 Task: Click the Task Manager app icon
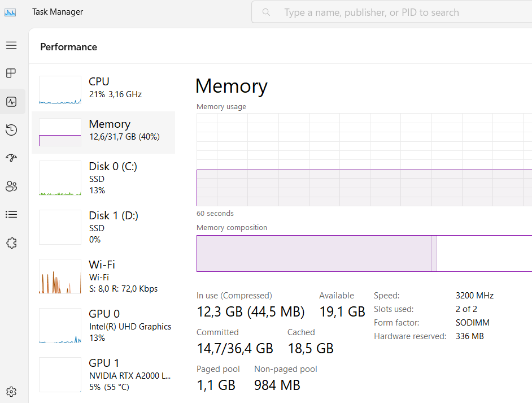pyautogui.click(x=10, y=12)
